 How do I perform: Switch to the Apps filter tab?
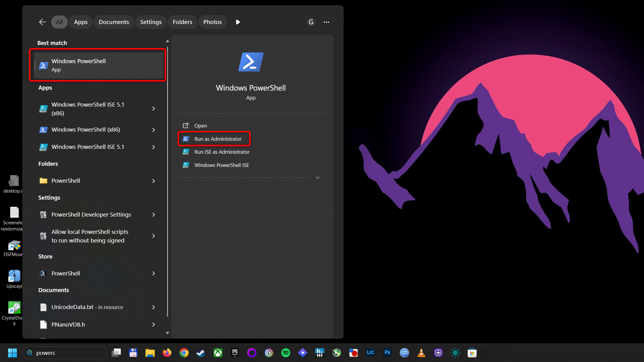click(x=81, y=22)
